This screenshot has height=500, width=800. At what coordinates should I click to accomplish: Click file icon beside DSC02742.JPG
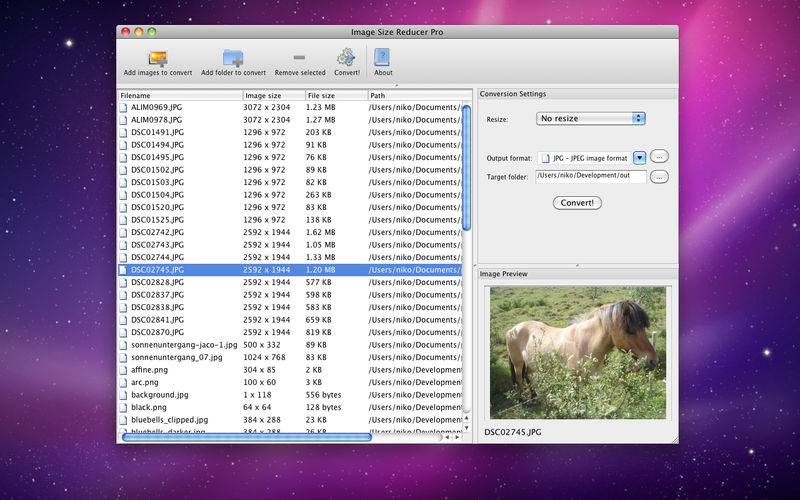[x=123, y=233]
